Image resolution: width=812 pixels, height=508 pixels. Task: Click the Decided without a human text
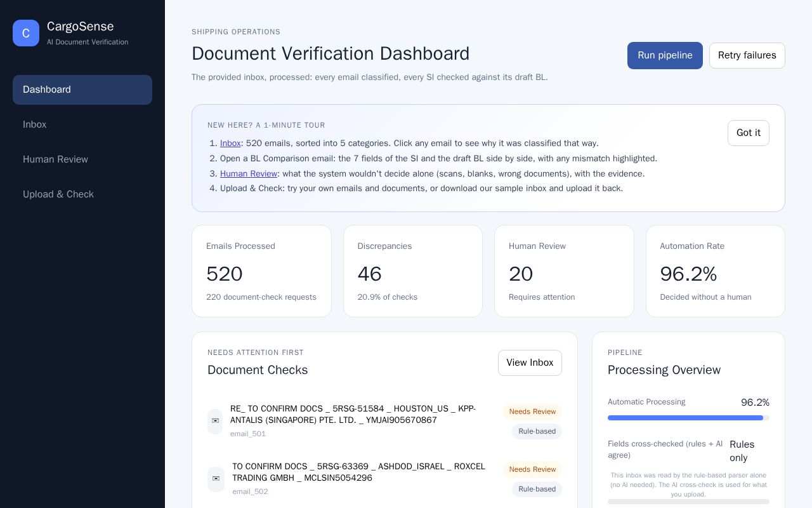(x=705, y=297)
